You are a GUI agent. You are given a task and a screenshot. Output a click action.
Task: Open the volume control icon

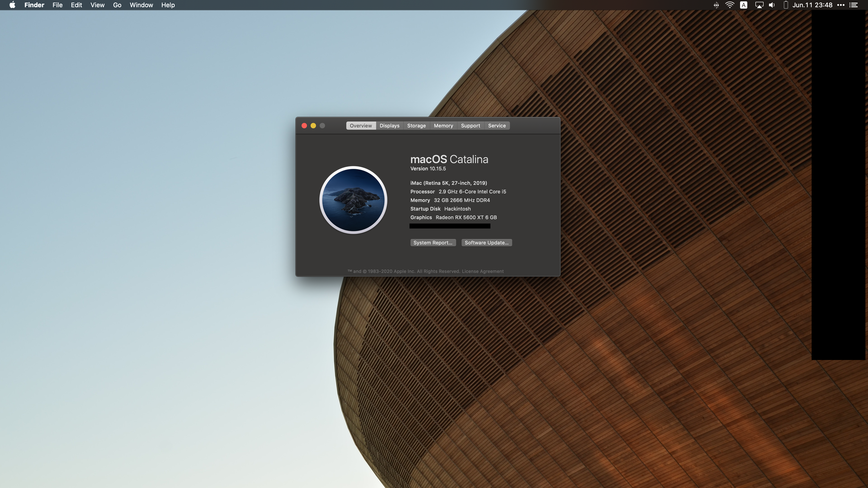pyautogui.click(x=772, y=5)
